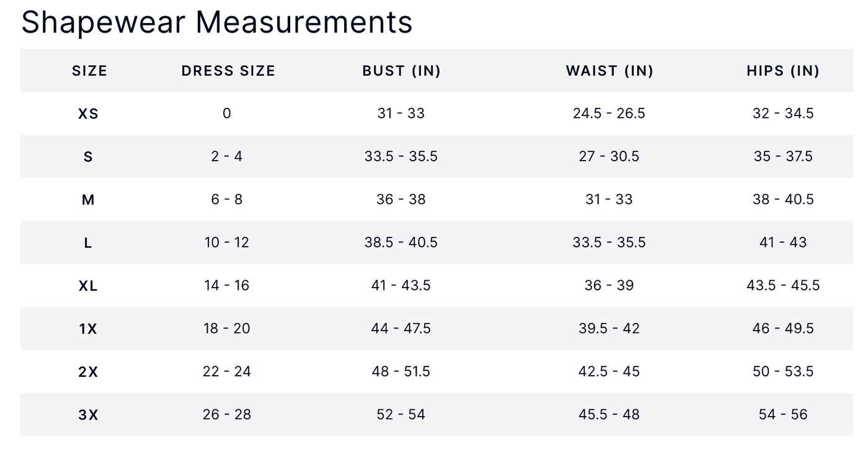The image size is (868, 452).
Task: Click the HIPS (IN) column header
Action: (x=783, y=71)
